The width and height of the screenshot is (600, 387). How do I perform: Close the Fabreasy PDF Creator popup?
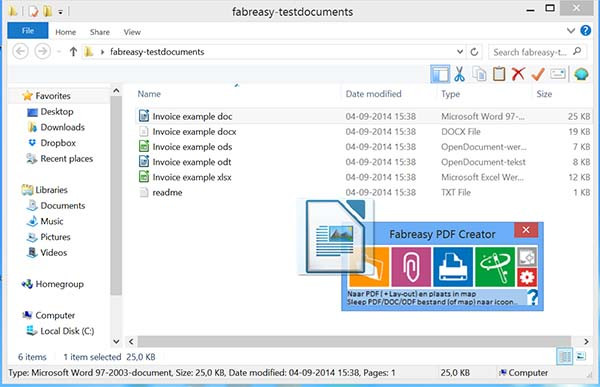[x=526, y=230]
